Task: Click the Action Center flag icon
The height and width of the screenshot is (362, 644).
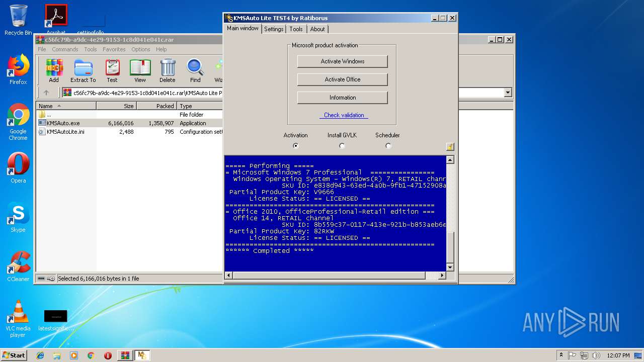Action: click(572, 355)
